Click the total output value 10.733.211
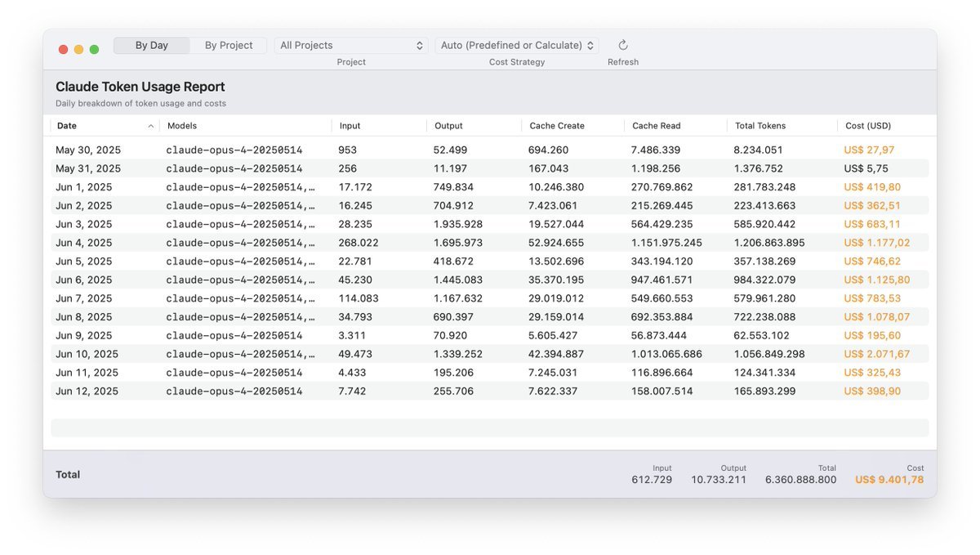This screenshot has height=555, width=980. [719, 480]
